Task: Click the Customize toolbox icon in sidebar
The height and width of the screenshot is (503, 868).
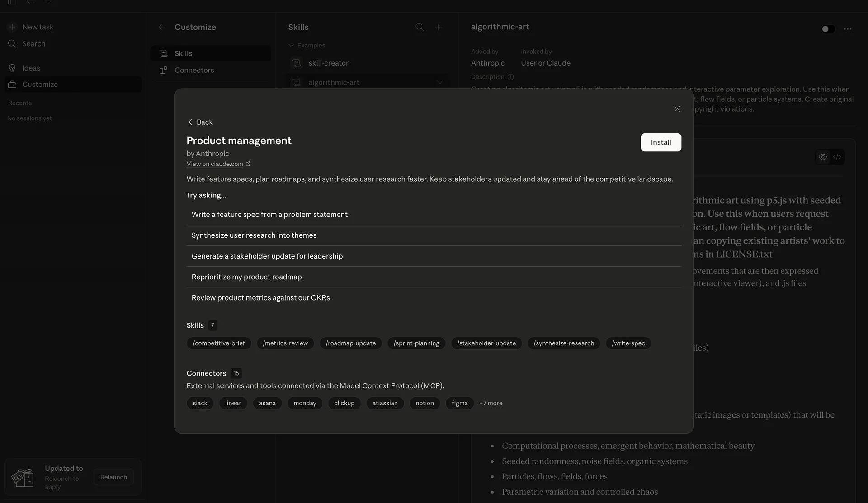Action: (x=12, y=85)
